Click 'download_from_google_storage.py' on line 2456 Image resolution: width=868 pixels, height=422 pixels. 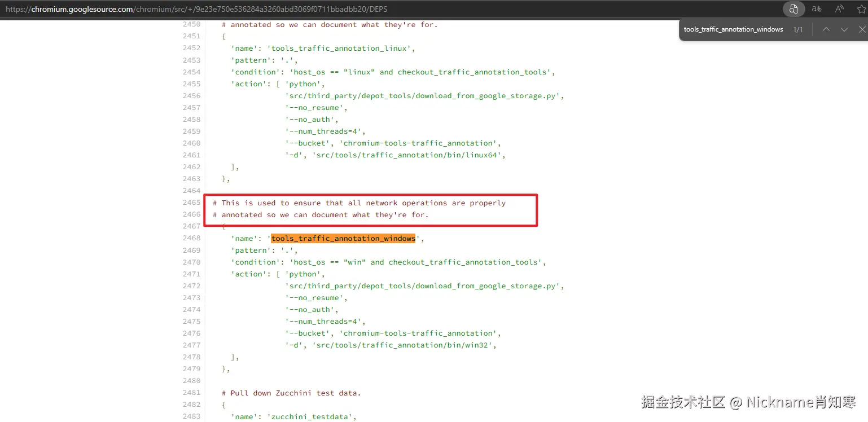pyautogui.click(x=488, y=95)
